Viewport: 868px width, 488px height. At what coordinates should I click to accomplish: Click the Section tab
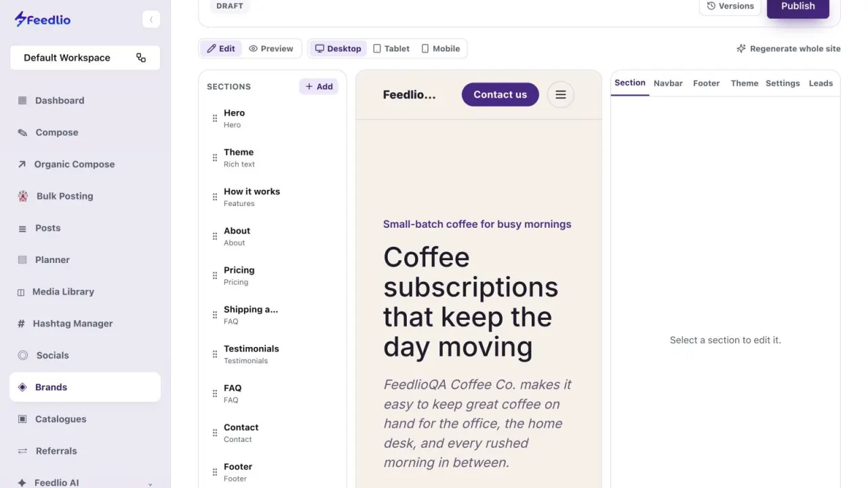[630, 83]
